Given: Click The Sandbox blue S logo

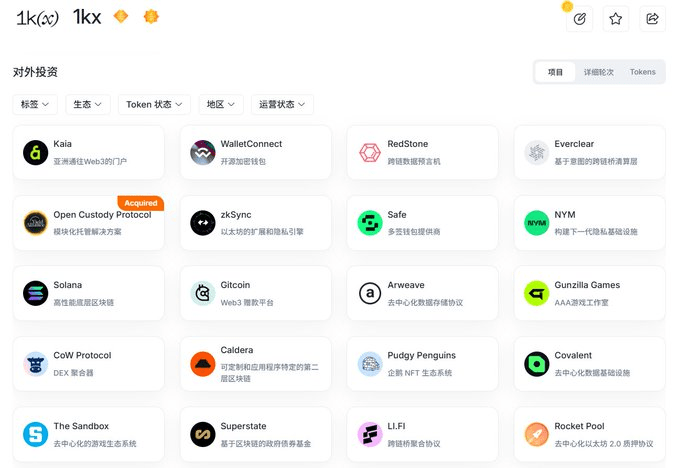Looking at the screenshot, I should pos(36,434).
